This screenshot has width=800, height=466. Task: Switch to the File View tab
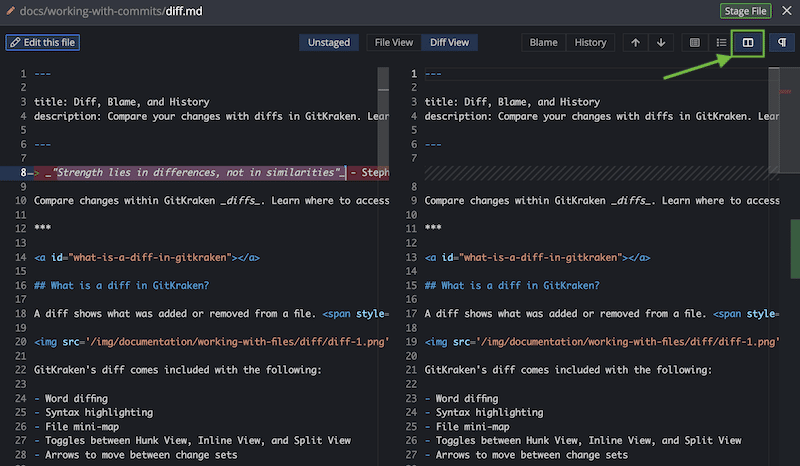pyautogui.click(x=393, y=42)
